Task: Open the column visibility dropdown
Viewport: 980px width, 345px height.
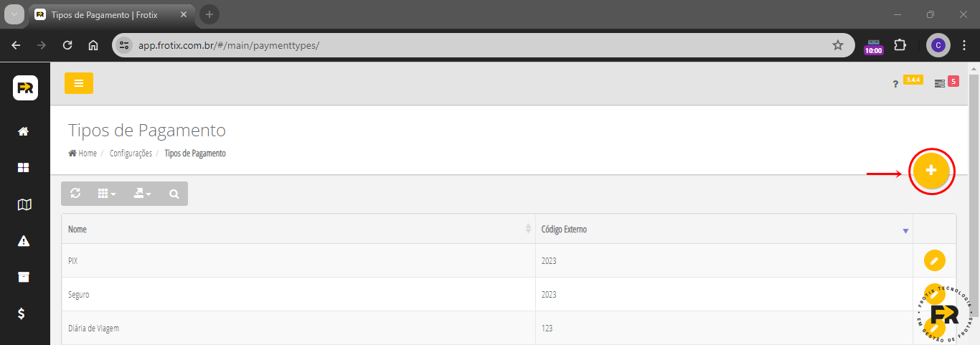Action: coord(106,194)
